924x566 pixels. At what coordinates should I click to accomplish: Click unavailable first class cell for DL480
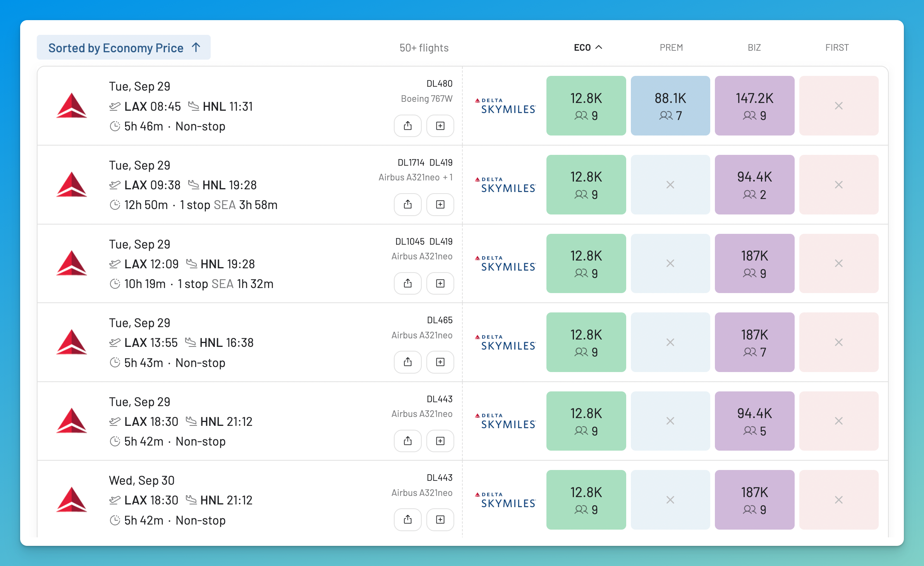(839, 106)
